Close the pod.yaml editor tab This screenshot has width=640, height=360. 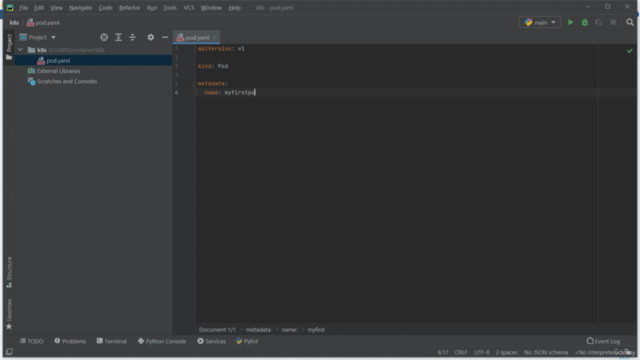[215, 37]
